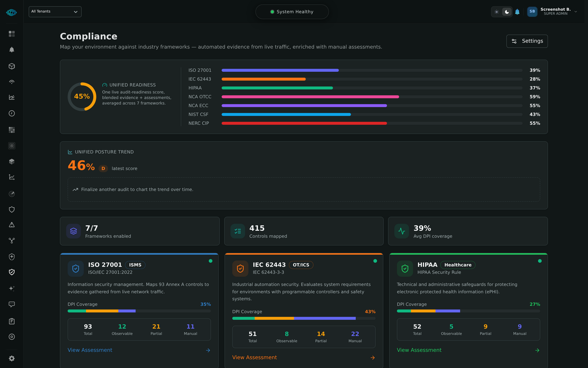Click the IEC 62443 View Assessment arrow
This screenshot has height=368, width=588.
click(373, 358)
